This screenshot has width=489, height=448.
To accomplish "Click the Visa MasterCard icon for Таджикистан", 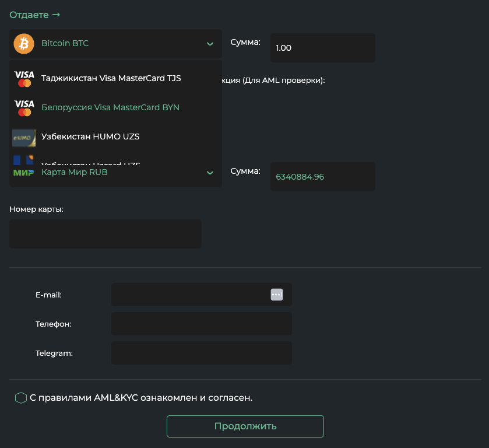I will pos(24,79).
